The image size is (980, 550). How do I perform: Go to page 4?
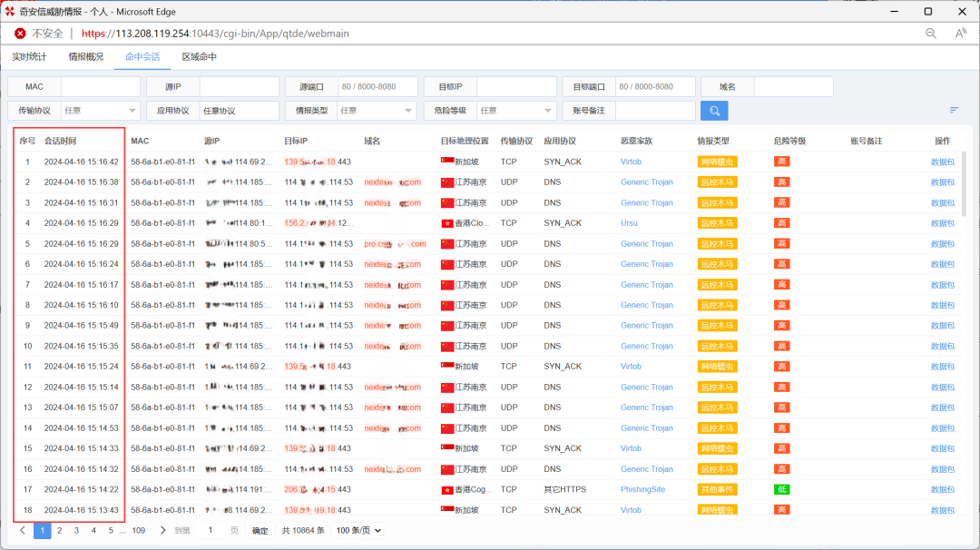click(x=93, y=530)
